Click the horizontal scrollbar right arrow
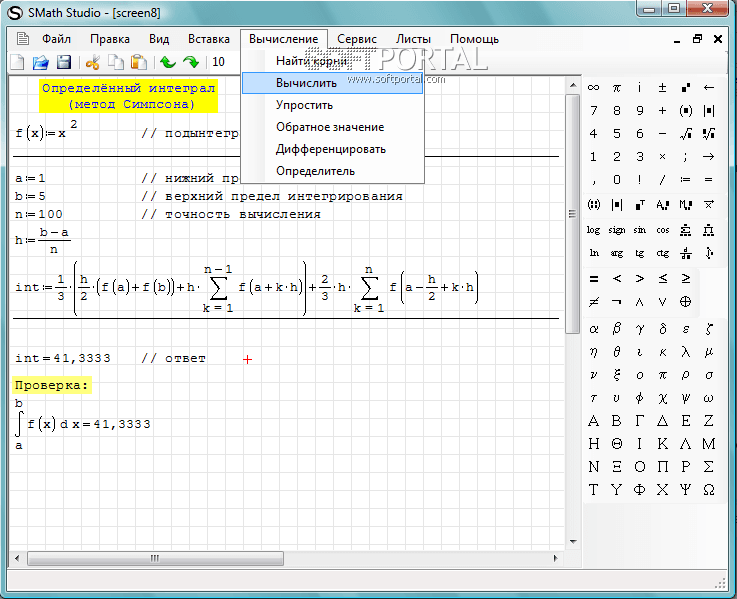The width and height of the screenshot is (737, 599). coord(556,559)
